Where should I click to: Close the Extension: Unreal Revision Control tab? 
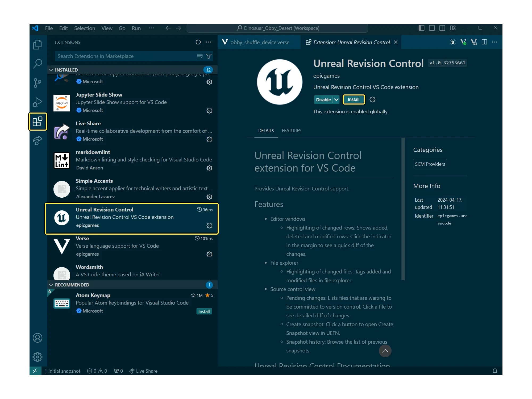396,42
